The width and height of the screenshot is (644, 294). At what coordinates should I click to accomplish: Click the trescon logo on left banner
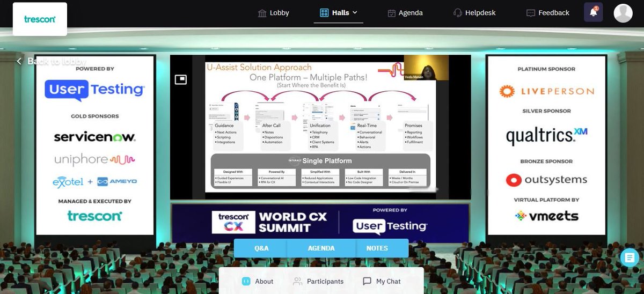coord(94,216)
